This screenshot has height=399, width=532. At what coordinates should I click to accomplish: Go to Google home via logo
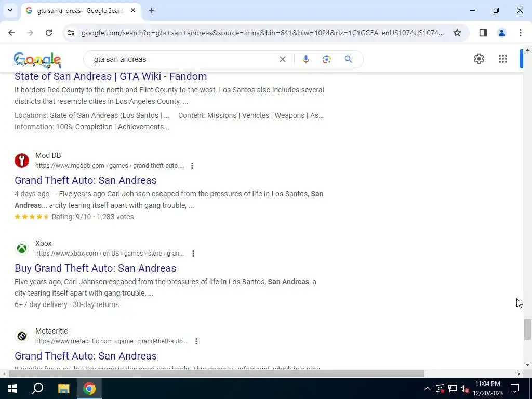click(x=37, y=60)
